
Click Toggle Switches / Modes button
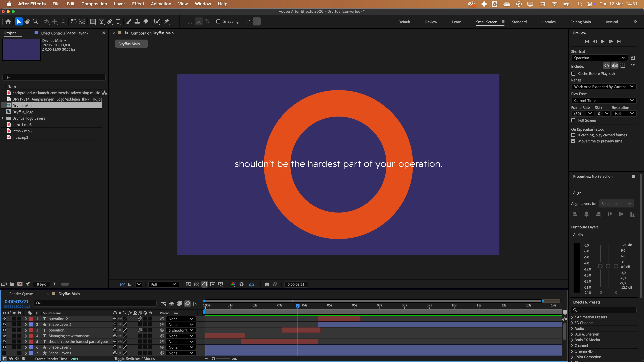pyautogui.click(x=135, y=358)
